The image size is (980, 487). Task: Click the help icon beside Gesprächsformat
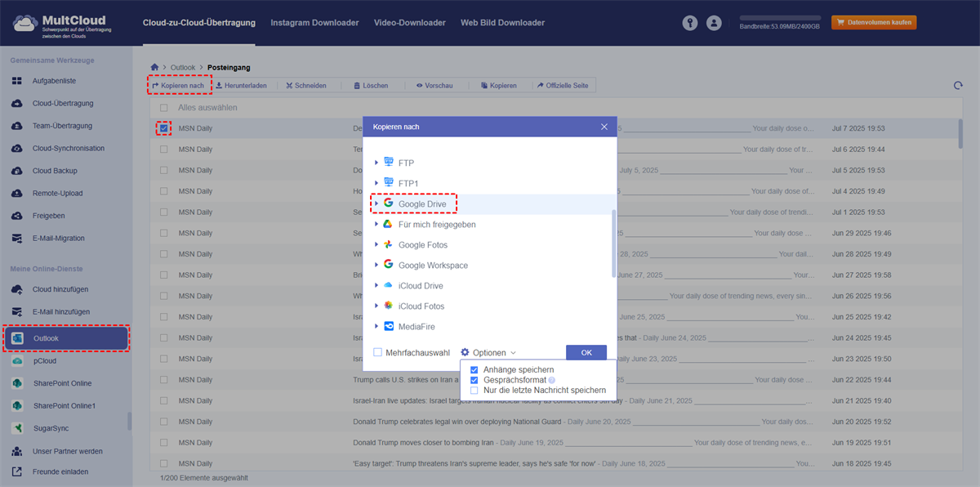click(x=551, y=381)
